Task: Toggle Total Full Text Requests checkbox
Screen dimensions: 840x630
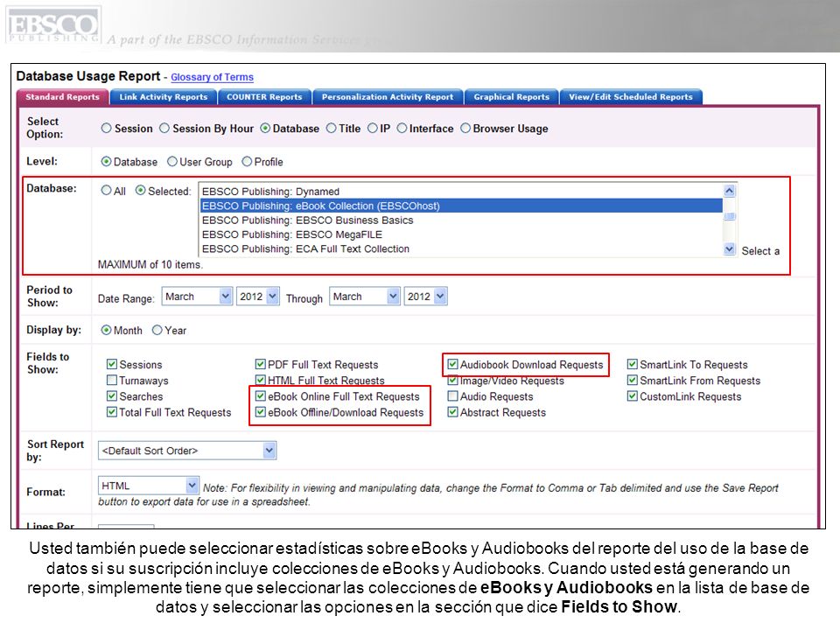Action: [111, 412]
